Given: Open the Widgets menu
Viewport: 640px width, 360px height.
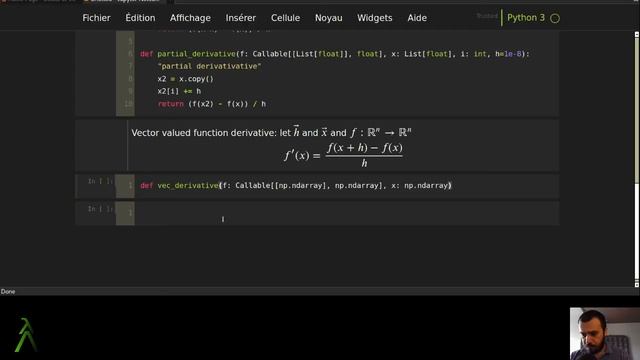Looking at the screenshot, I should coord(375,18).
